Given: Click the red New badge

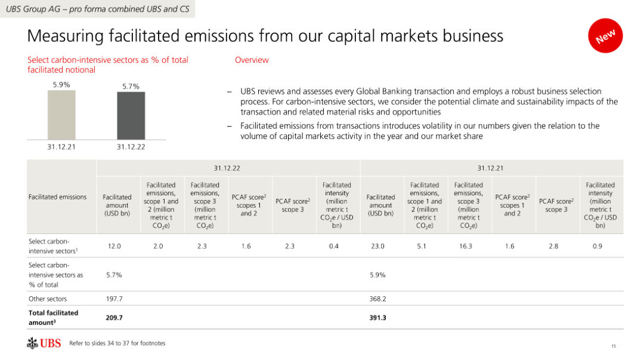Looking at the screenshot, I should 605,36.
